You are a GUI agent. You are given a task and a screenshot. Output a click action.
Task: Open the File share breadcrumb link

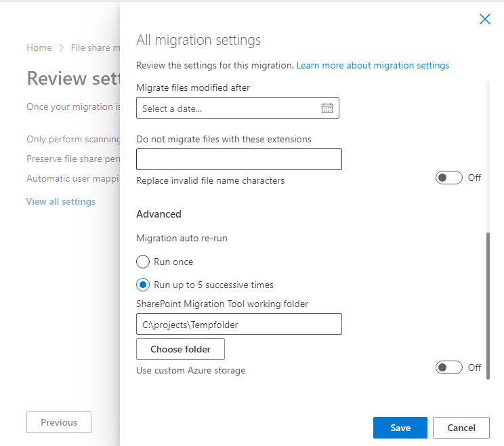96,47
